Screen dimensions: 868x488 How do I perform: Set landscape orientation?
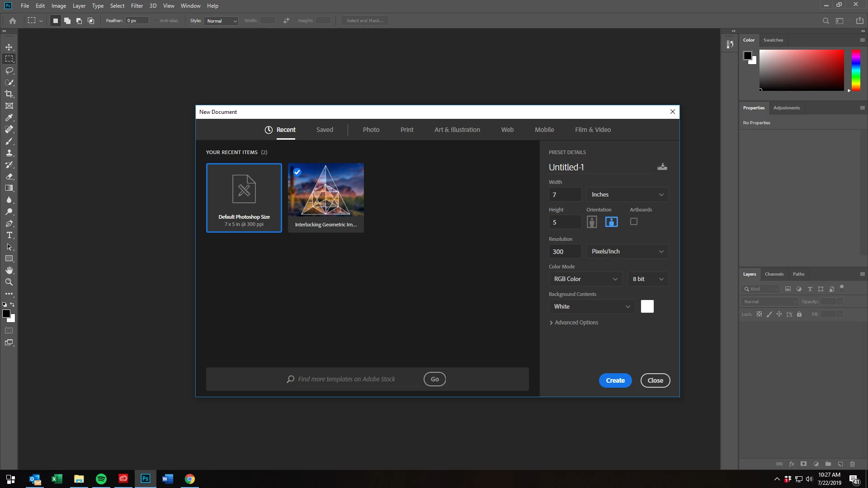(x=611, y=222)
